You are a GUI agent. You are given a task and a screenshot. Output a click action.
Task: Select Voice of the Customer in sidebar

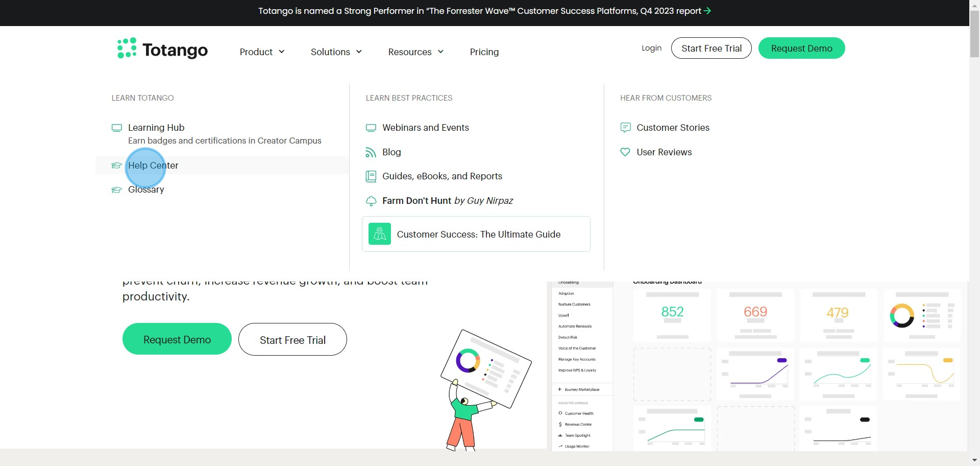tap(577, 348)
